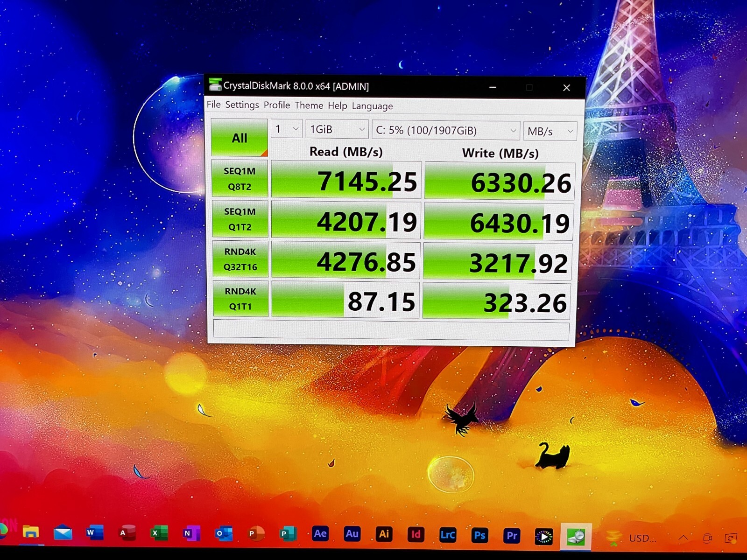Open the Settings menu

pyautogui.click(x=242, y=105)
